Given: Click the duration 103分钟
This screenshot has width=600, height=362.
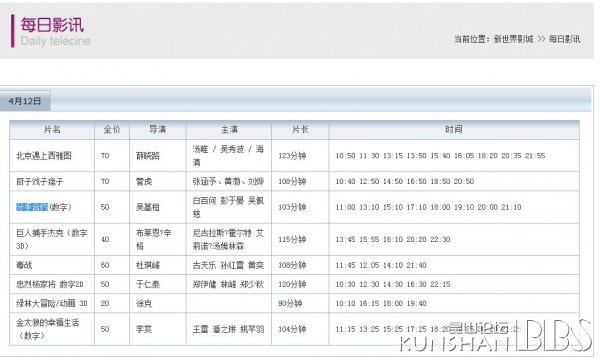Looking at the screenshot, I should click(x=292, y=207).
